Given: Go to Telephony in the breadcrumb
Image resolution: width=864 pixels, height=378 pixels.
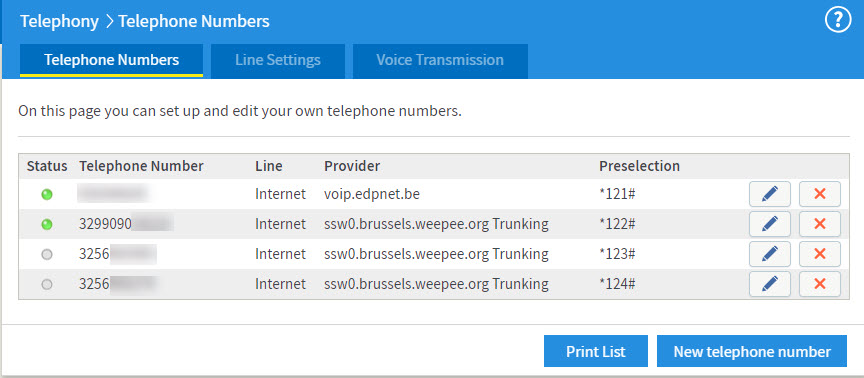Looking at the screenshot, I should pyautogui.click(x=60, y=21).
